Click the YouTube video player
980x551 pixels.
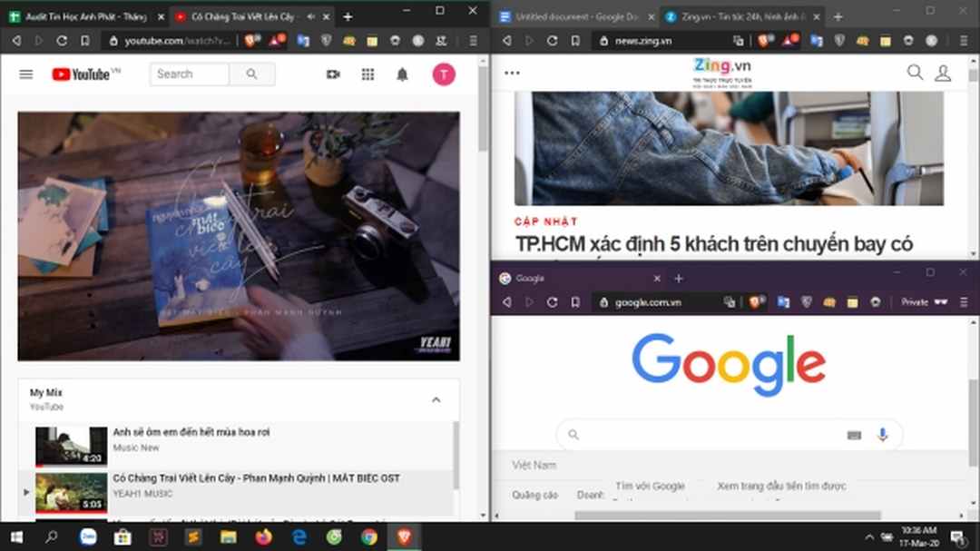pos(239,236)
